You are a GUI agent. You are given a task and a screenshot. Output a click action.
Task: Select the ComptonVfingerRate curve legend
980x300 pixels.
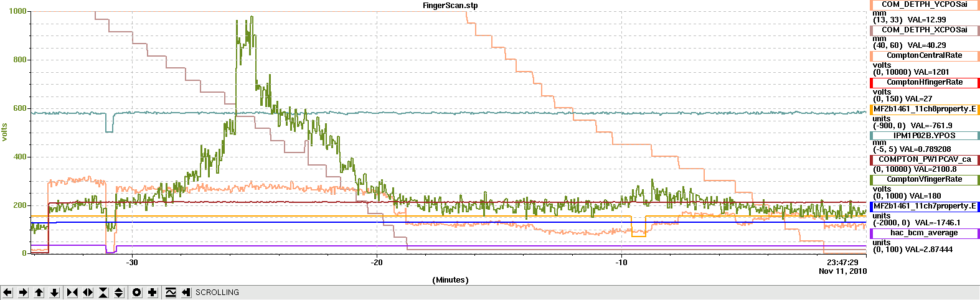(x=925, y=179)
